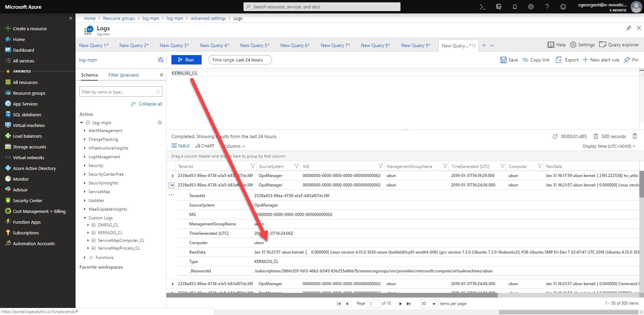Image resolution: width=644 pixels, height=315 pixels.
Task: Click Collapse all in schema
Action: (147, 104)
